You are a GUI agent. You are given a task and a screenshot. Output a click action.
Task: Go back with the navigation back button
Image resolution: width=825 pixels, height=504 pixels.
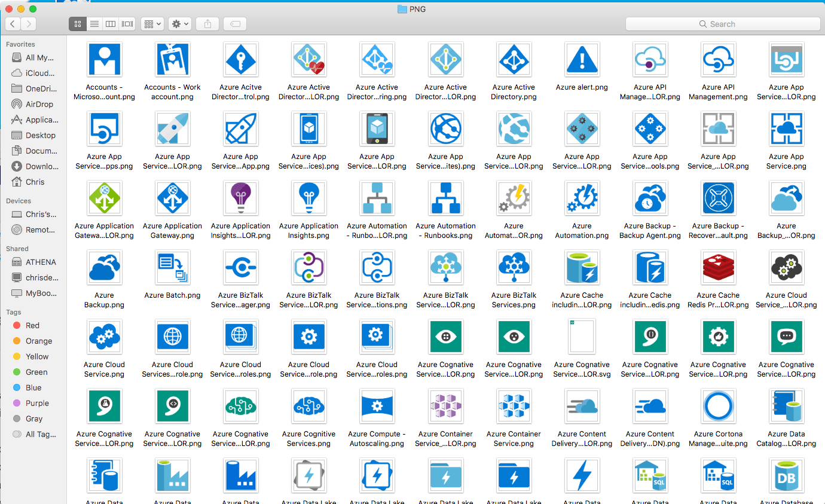point(13,24)
